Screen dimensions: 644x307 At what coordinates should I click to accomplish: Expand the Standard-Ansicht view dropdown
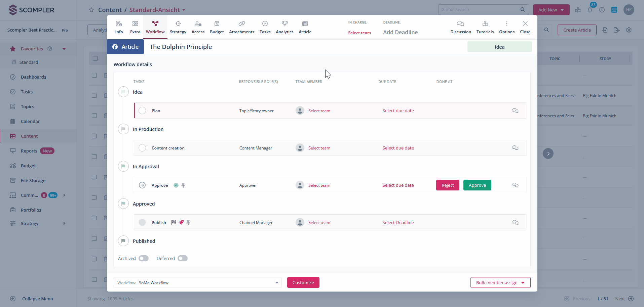click(x=184, y=10)
